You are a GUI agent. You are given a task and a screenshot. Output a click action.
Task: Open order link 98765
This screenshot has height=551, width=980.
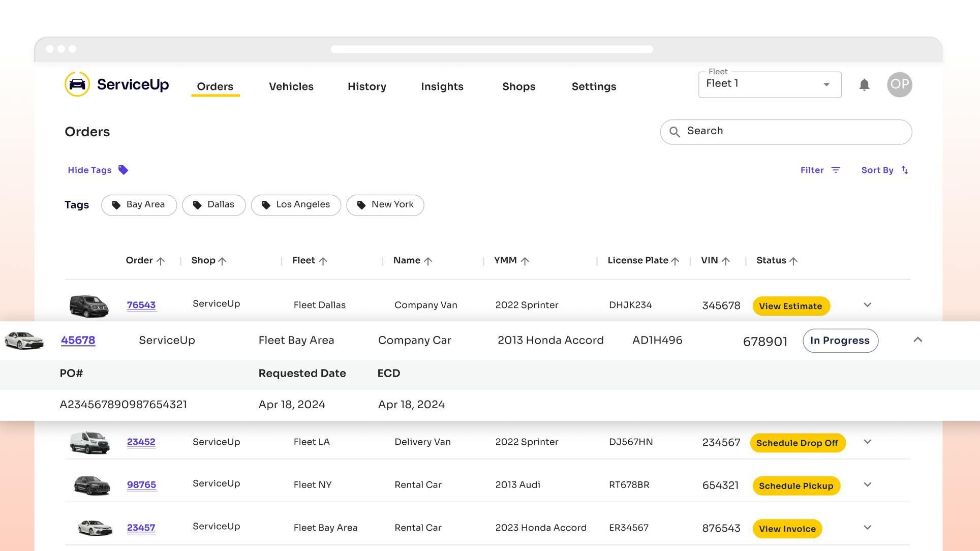[x=141, y=485]
